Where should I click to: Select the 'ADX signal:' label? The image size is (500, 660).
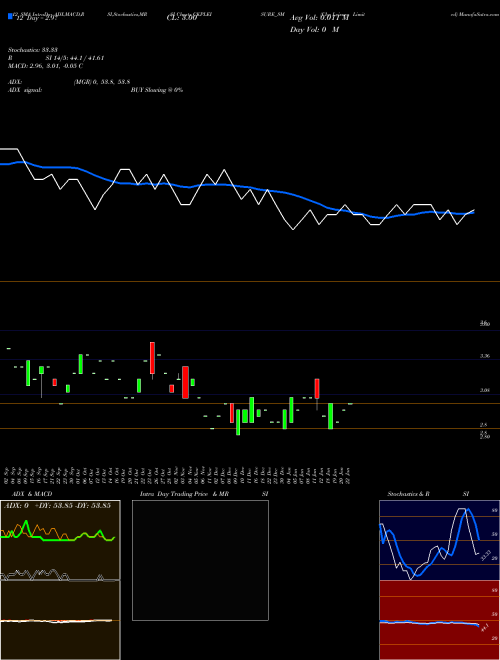(x=25, y=90)
